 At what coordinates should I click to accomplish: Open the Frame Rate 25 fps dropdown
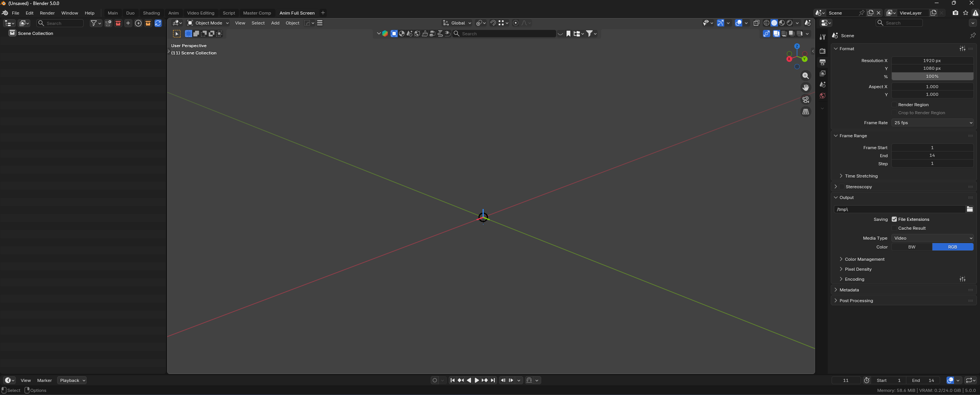932,123
